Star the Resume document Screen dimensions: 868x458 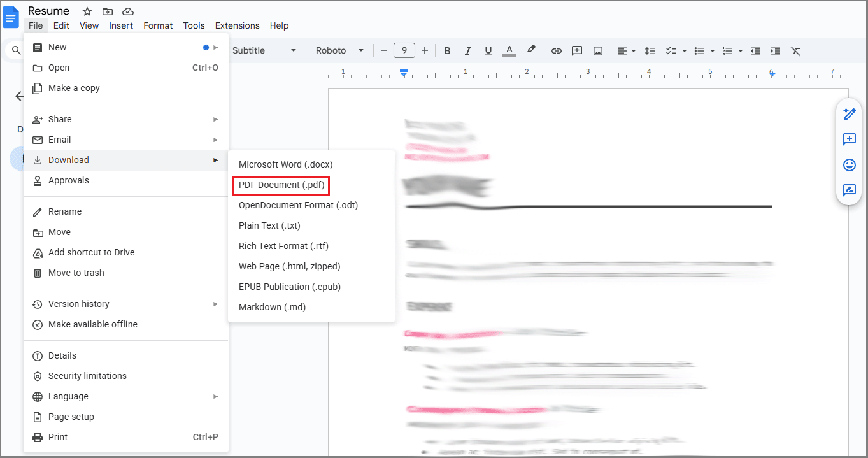tap(87, 11)
